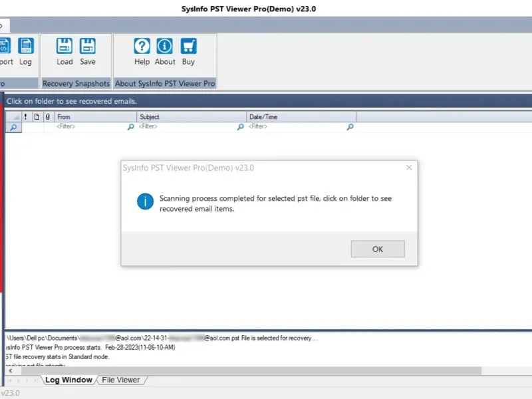This screenshot has width=532, height=399.
Task: Click the filter row search icon at left
Action: pos(13,128)
